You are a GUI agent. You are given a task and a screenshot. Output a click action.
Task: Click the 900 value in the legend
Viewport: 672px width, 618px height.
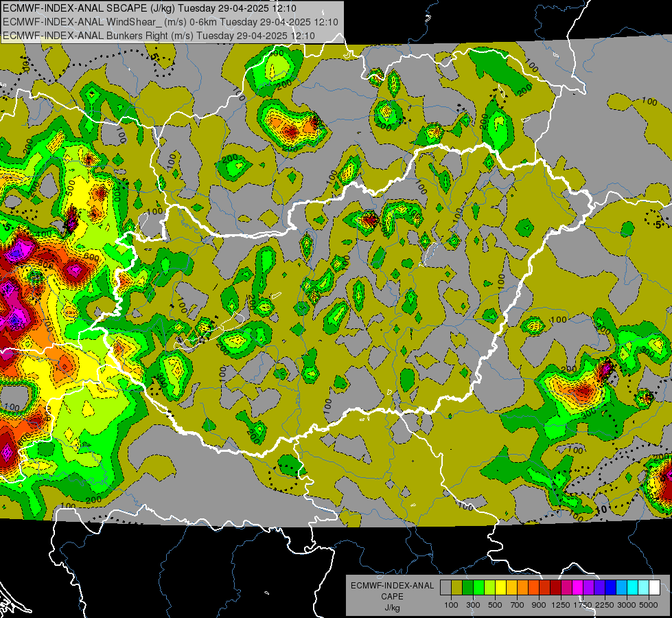pos(539,605)
